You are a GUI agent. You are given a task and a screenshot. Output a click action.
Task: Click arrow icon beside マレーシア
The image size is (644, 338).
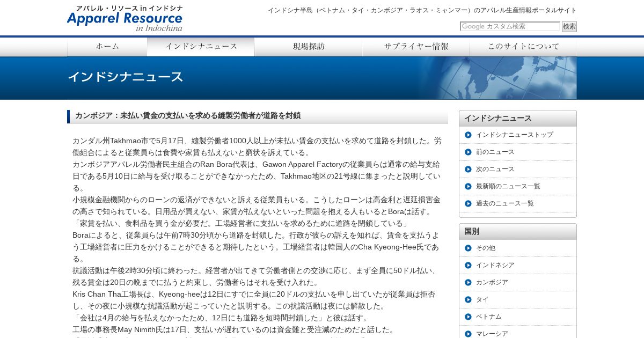click(x=468, y=334)
